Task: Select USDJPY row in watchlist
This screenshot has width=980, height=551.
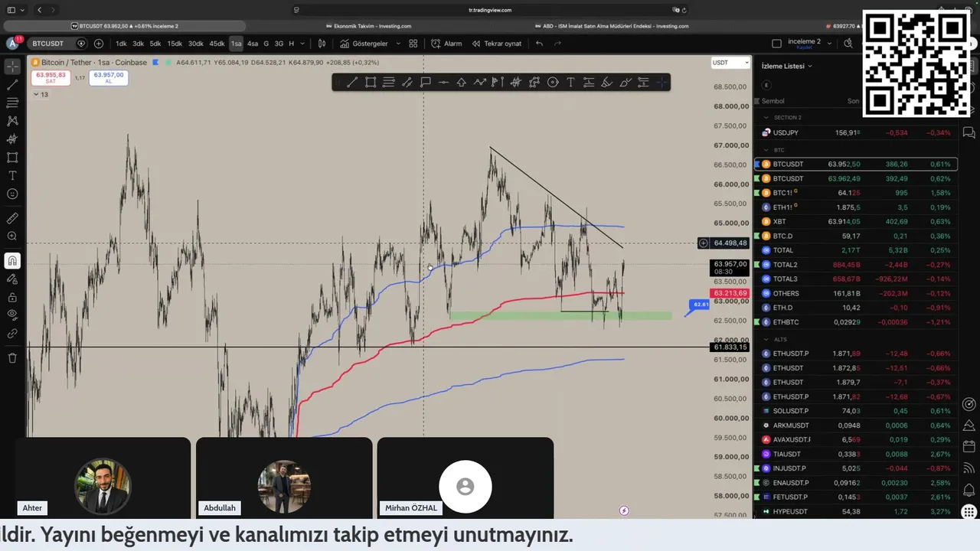Action: pyautogui.click(x=856, y=132)
